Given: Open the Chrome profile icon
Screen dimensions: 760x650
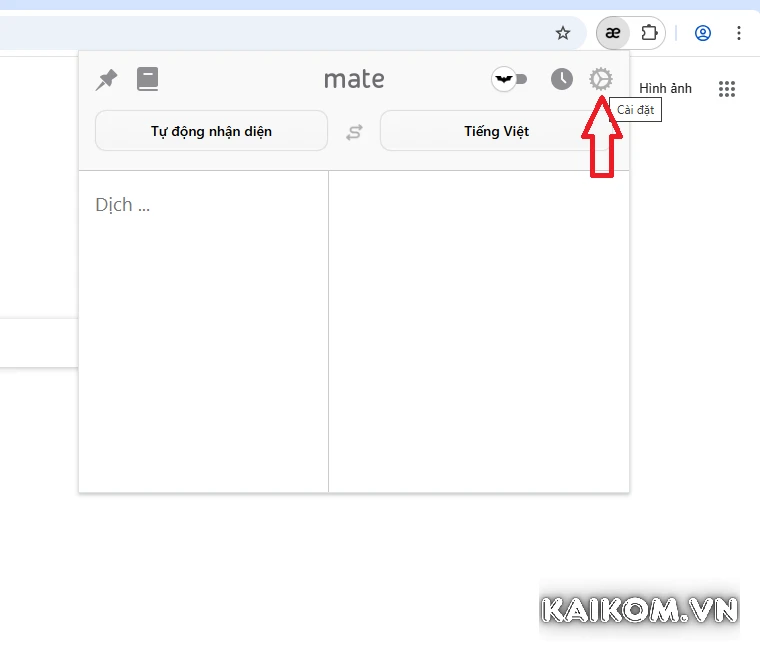Looking at the screenshot, I should (703, 33).
